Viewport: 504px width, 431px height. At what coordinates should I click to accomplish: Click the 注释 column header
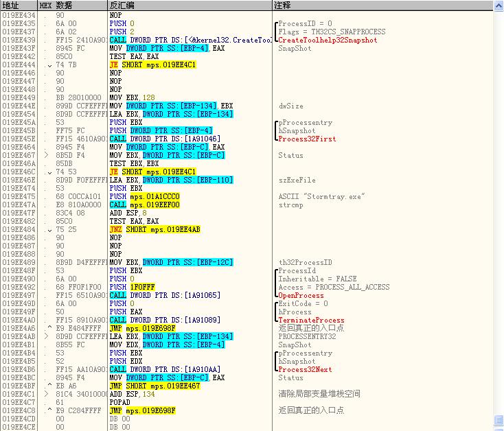coord(282,5)
